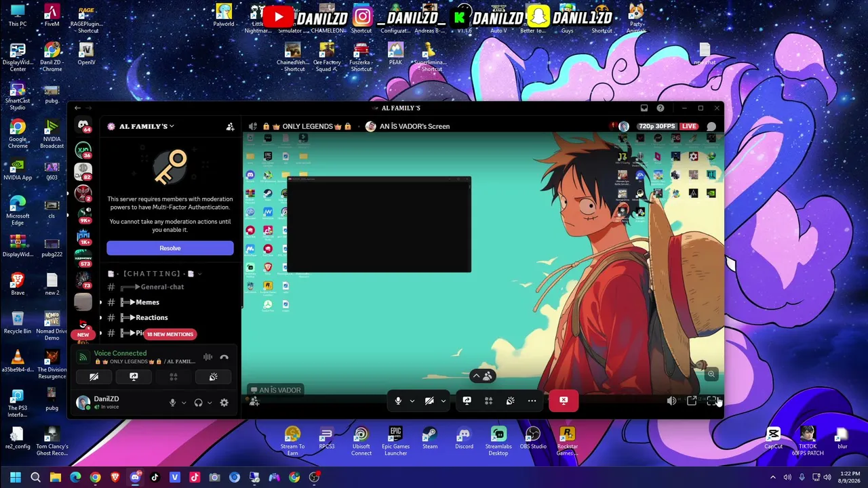Jump to NEW unread servers pill
This screenshot has width=868, height=488.
click(83, 335)
